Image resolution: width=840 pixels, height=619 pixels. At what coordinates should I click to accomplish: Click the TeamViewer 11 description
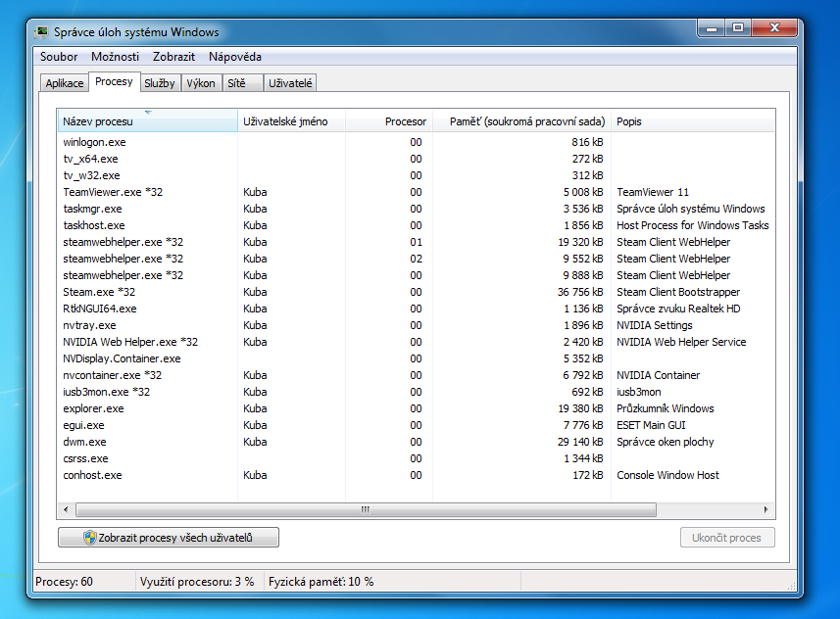coord(653,192)
